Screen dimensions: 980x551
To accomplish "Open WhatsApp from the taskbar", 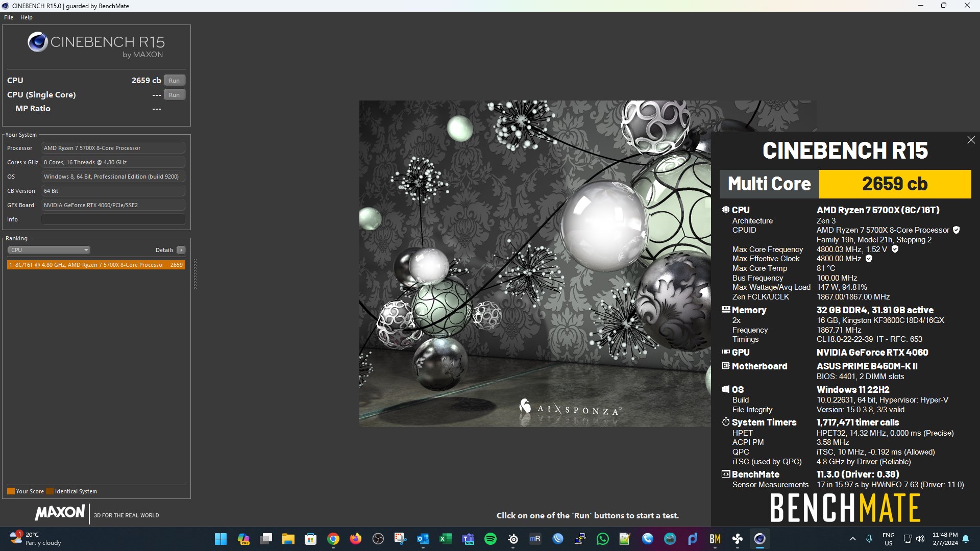I will (x=603, y=539).
